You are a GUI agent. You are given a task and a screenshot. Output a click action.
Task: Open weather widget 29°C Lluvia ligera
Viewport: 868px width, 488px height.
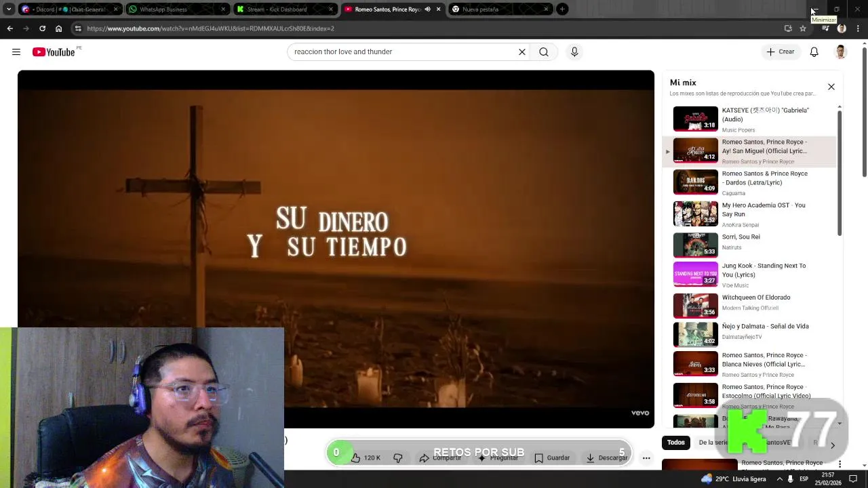(734, 479)
